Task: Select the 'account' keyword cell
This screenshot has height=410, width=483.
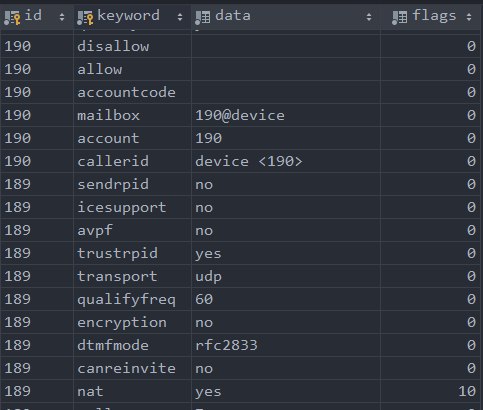Action: tap(132, 138)
